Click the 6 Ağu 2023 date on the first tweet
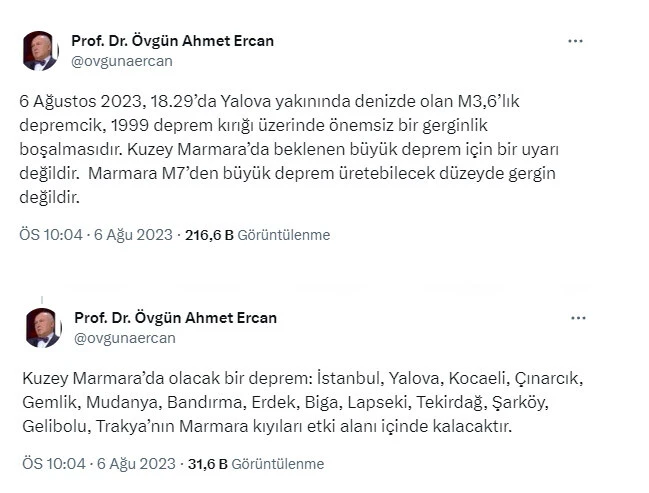 127,235
